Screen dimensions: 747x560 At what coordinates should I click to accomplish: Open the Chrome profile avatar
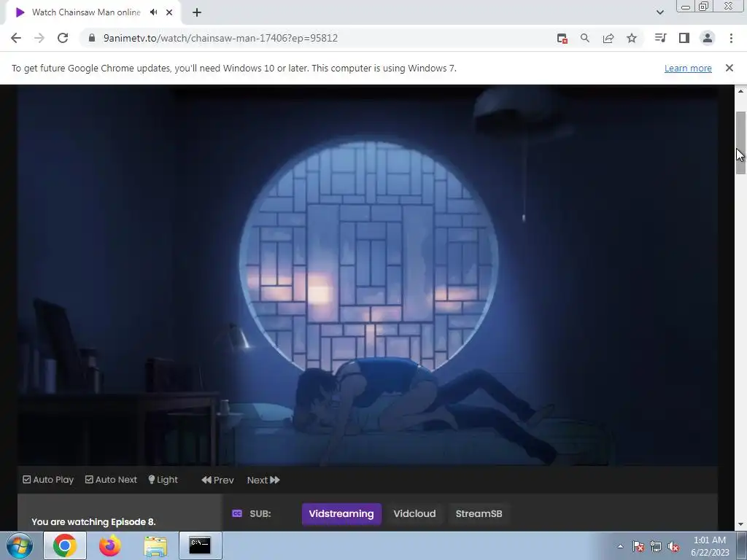point(708,38)
